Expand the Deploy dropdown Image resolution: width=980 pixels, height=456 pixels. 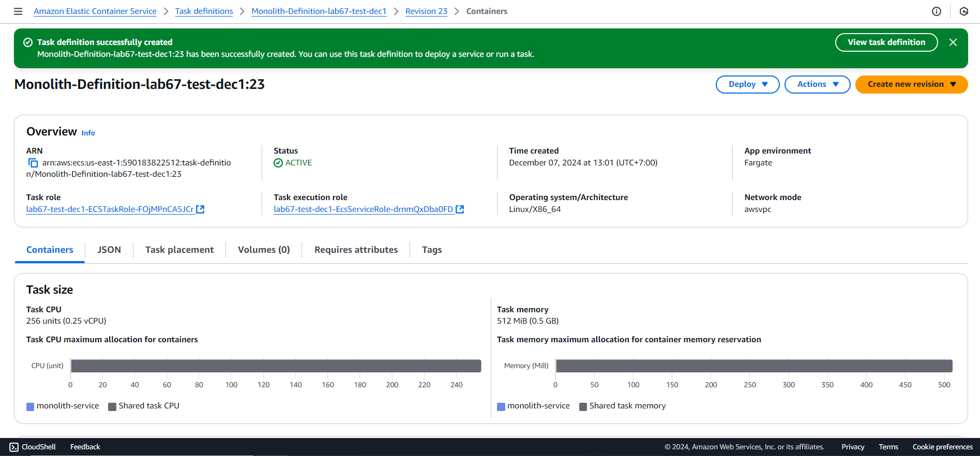(x=747, y=84)
